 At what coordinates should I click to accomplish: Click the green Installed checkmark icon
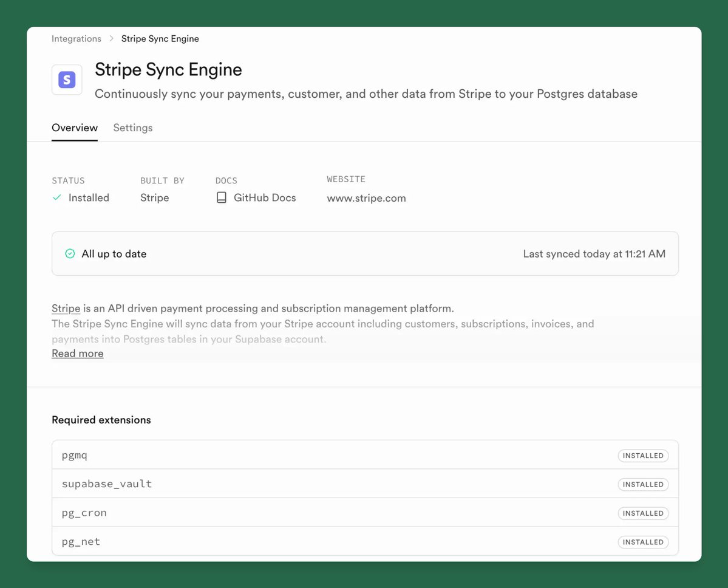(x=57, y=197)
